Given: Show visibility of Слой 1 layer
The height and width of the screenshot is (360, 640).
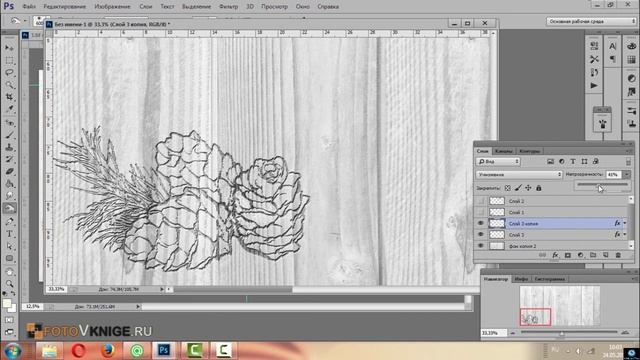Looking at the screenshot, I should (x=481, y=212).
